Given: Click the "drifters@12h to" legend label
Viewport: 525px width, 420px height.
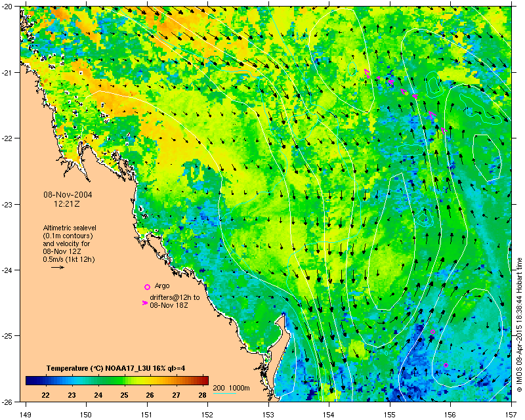Looking at the screenshot, I should pos(175,297).
